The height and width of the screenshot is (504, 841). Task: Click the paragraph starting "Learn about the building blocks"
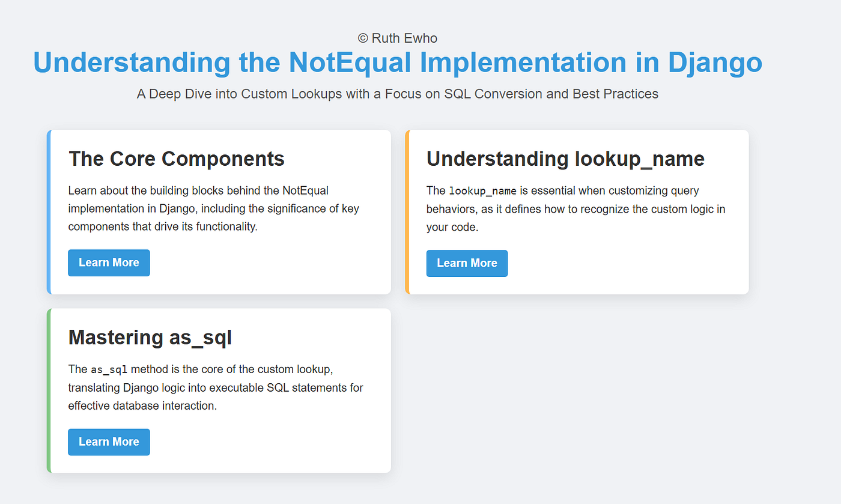point(213,208)
